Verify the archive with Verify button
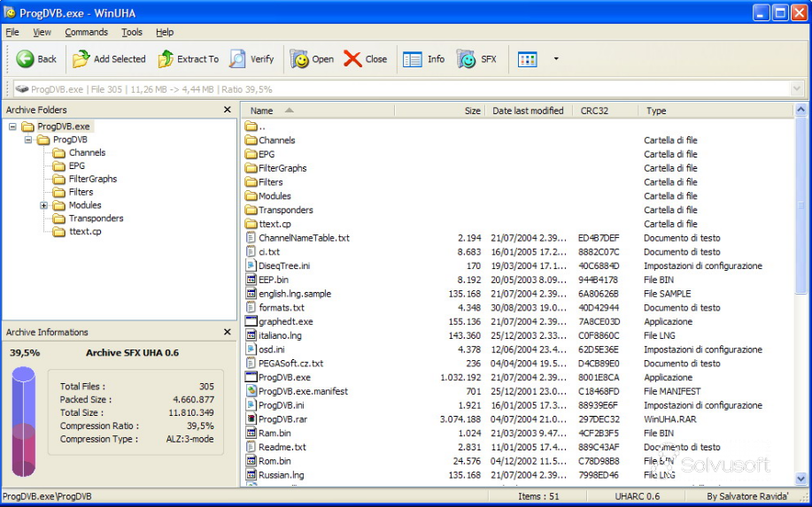Viewport: 812px width, 507px height. [251, 59]
